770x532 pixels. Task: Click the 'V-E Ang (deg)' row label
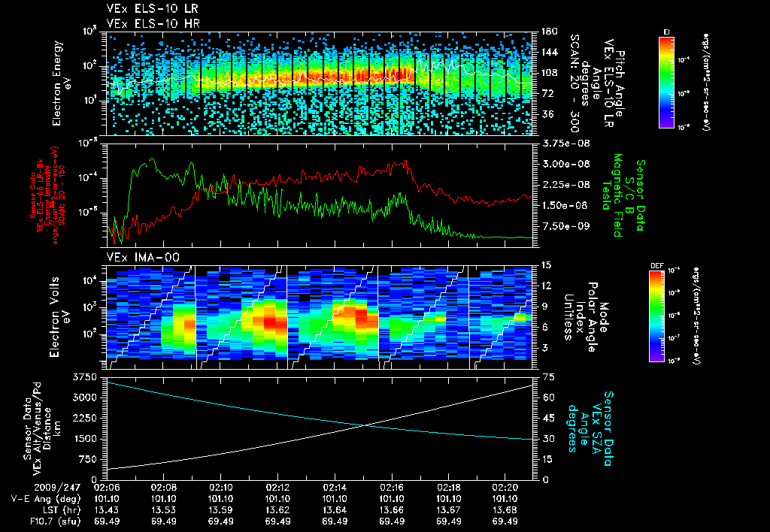(x=46, y=499)
